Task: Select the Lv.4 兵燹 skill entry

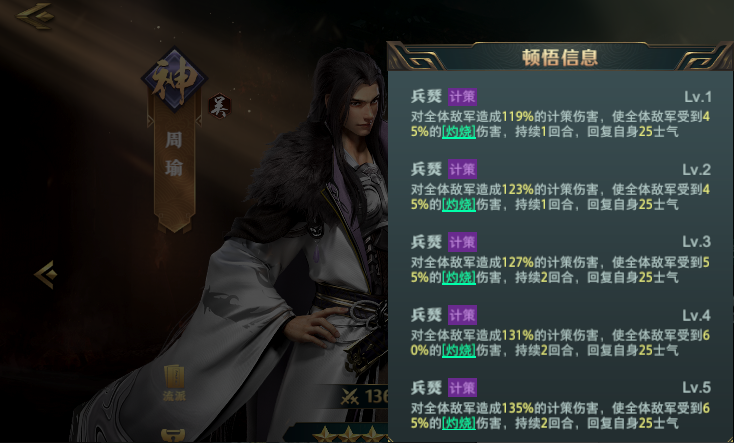Action: pyautogui.click(x=561, y=332)
